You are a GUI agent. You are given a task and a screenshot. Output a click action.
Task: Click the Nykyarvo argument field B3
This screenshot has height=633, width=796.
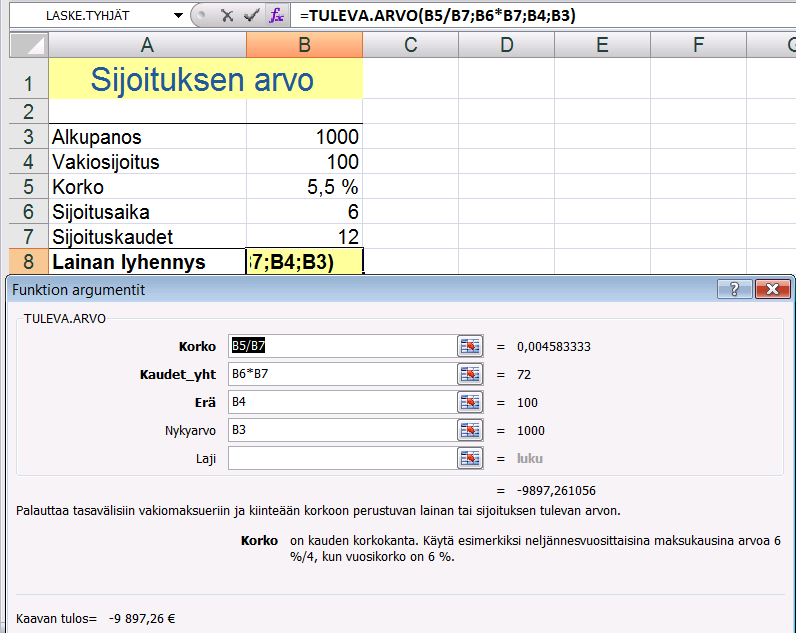pyautogui.click(x=343, y=430)
